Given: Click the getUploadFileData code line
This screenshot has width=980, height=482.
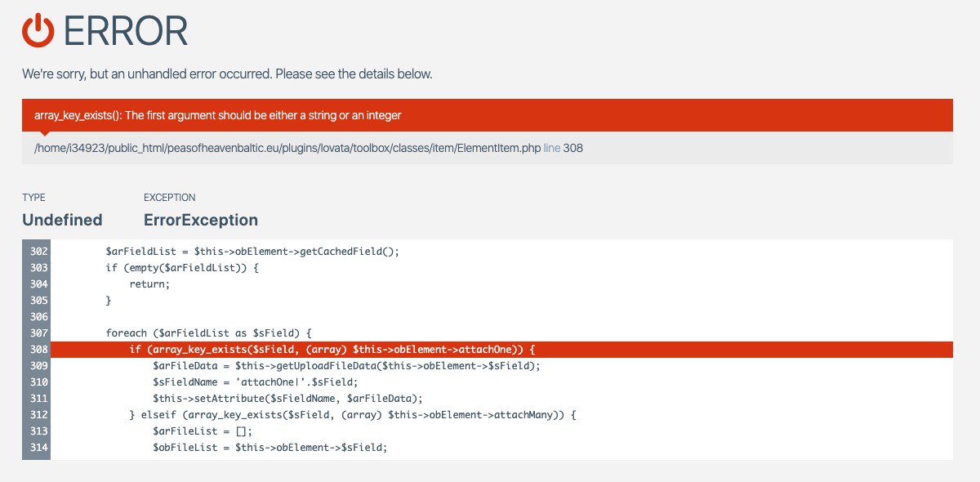Looking at the screenshot, I should [346, 366].
